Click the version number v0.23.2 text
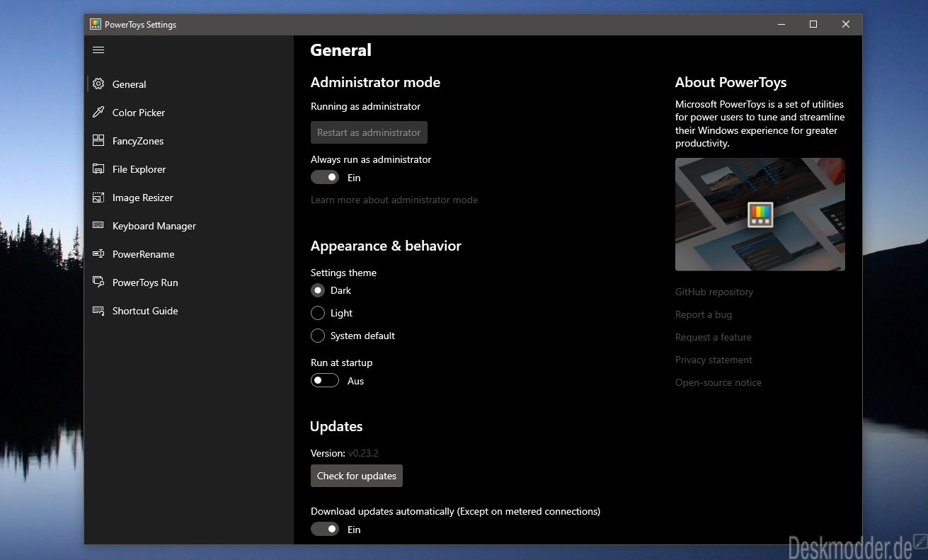928x560 pixels. [363, 453]
